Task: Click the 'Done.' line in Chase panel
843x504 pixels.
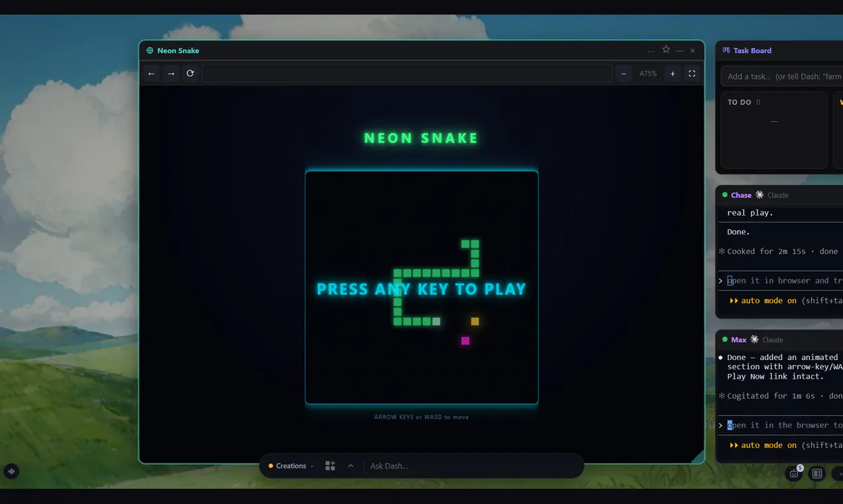Action: (x=738, y=232)
